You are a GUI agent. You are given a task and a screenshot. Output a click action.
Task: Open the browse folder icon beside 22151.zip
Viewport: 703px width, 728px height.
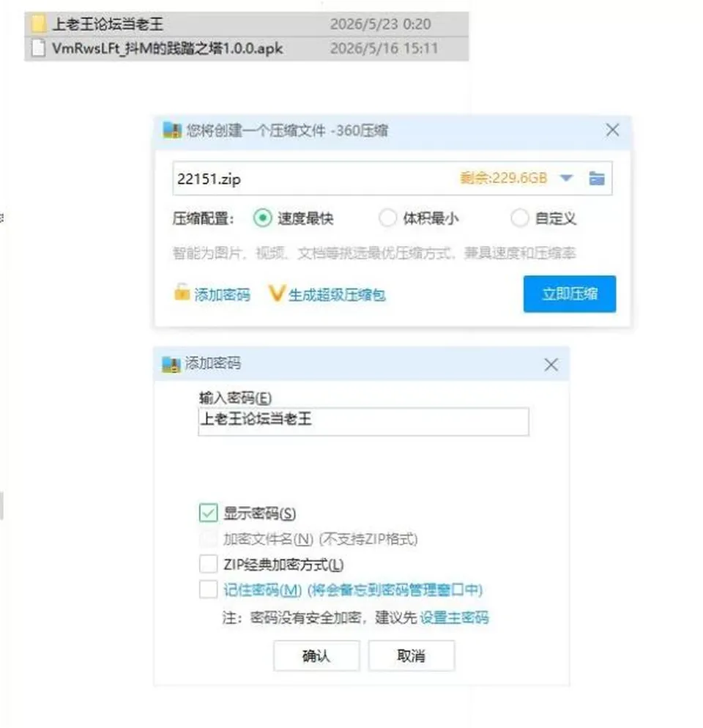pos(597,178)
